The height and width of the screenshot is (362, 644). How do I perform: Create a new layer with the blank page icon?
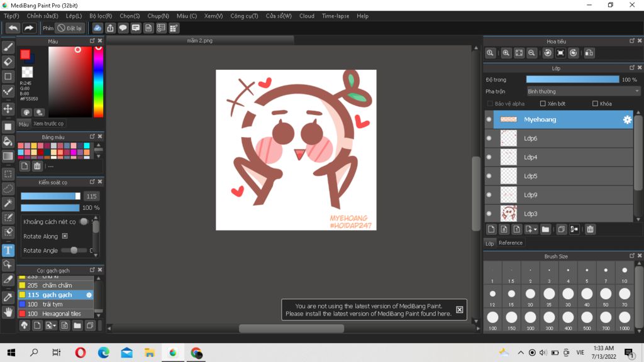tap(491, 229)
